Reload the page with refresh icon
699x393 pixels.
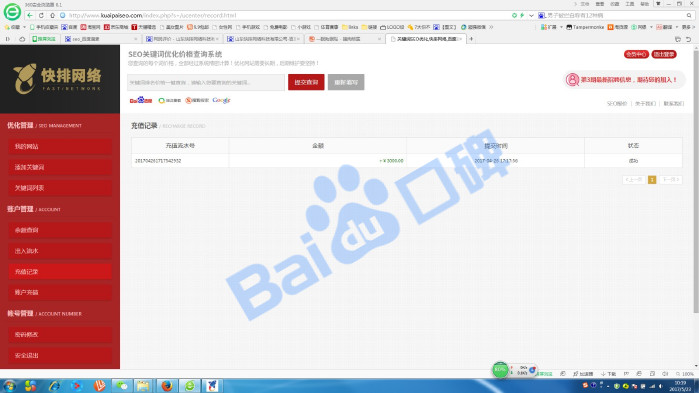pyautogui.click(x=41, y=15)
